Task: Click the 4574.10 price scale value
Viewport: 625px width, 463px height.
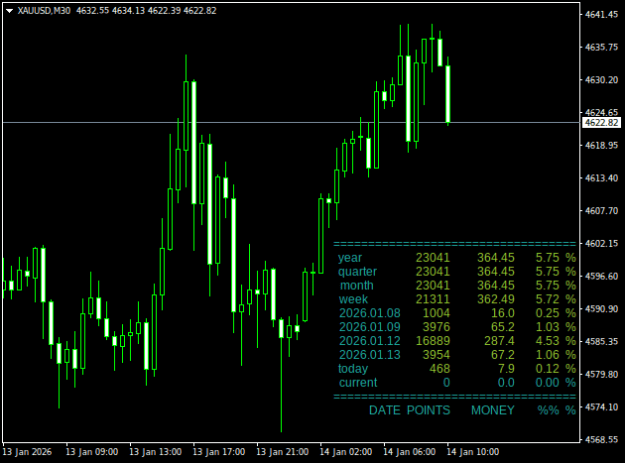Action: tap(601, 407)
